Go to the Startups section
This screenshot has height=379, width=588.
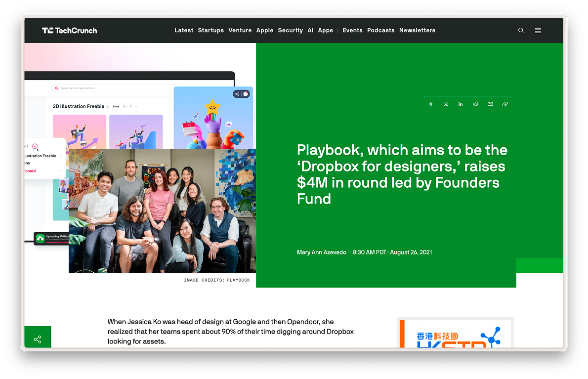(x=210, y=31)
